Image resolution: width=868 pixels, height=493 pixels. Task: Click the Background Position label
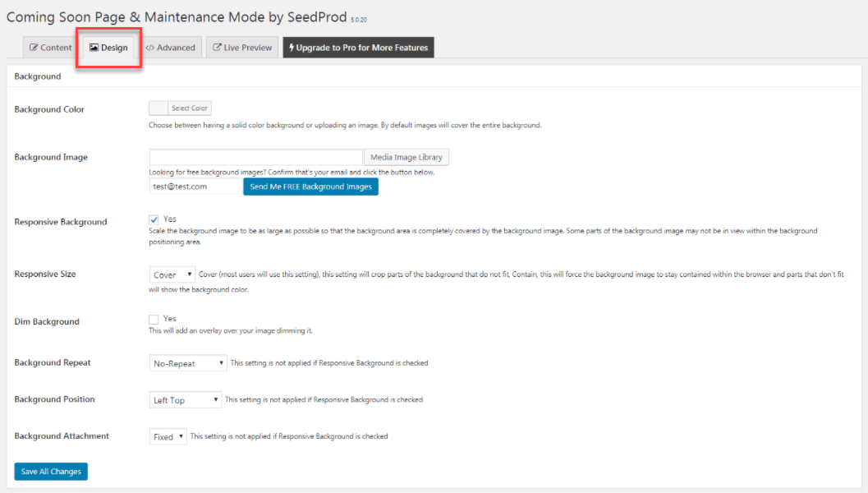[55, 399]
